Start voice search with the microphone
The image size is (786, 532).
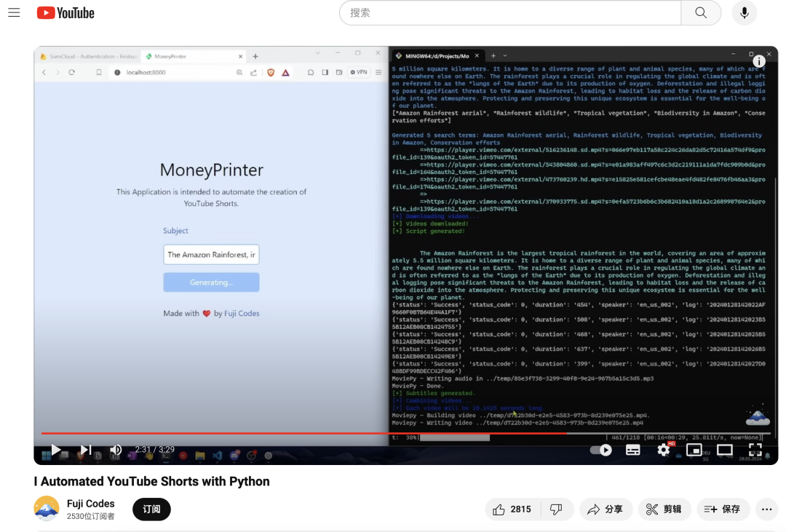coord(744,13)
